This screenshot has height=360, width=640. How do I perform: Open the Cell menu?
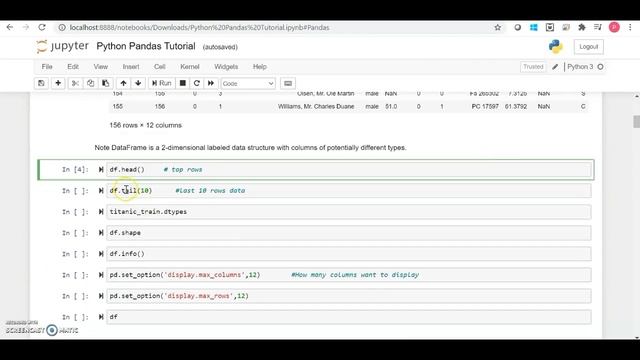(x=160, y=67)
